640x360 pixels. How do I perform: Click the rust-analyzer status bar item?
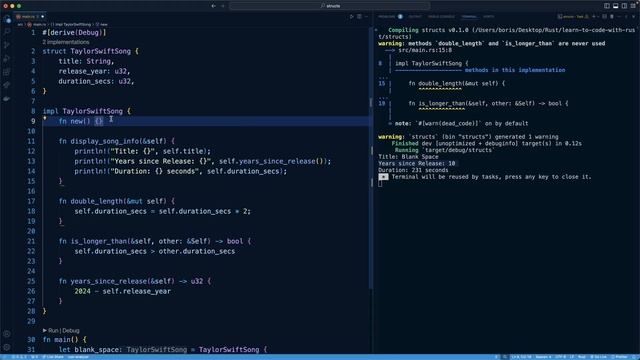78,357
